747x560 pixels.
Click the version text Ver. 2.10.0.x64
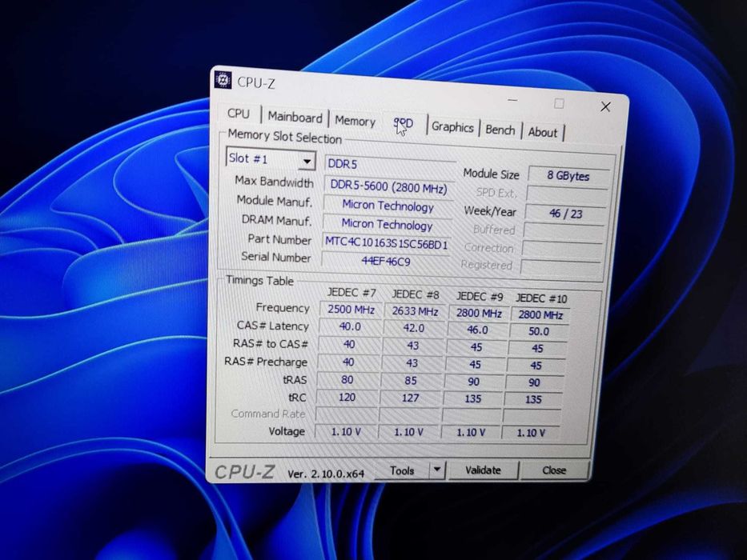coord(326,474)
